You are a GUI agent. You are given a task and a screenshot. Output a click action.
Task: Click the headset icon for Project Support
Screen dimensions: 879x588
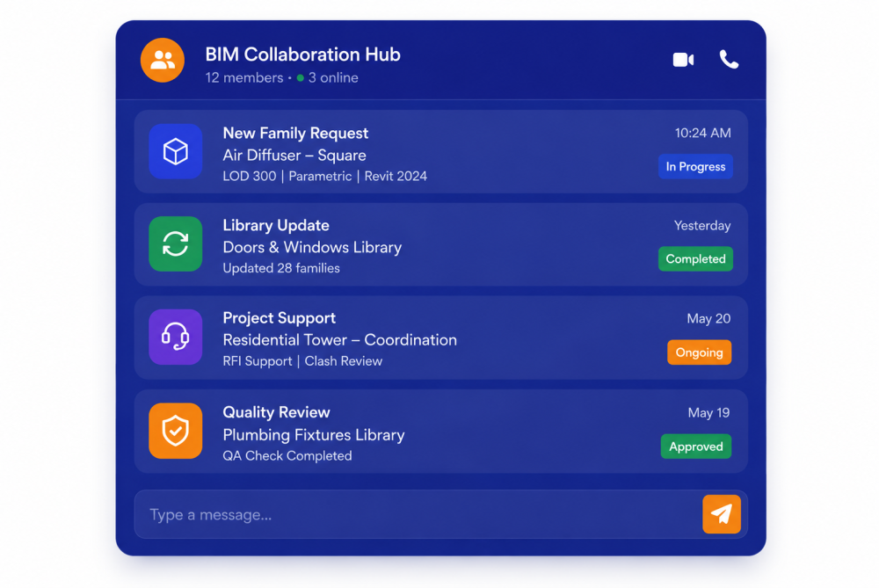176,337
